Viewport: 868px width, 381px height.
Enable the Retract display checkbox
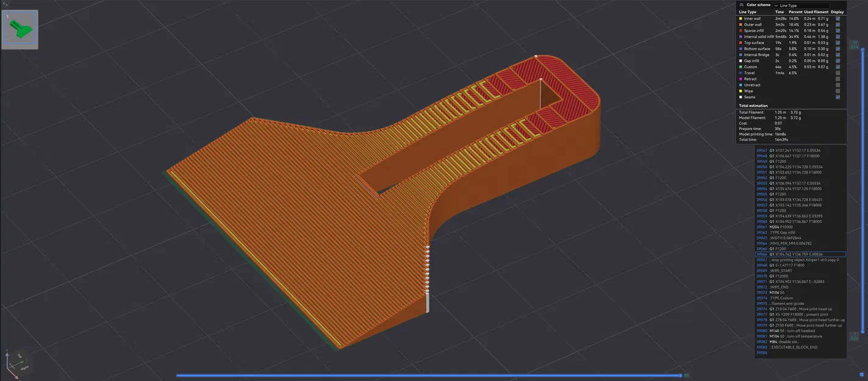[838, 79]
